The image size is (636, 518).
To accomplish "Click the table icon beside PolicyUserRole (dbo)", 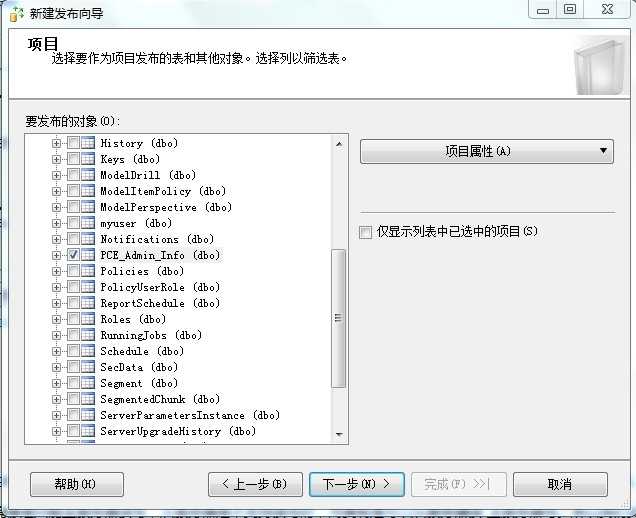I will 88,287.
